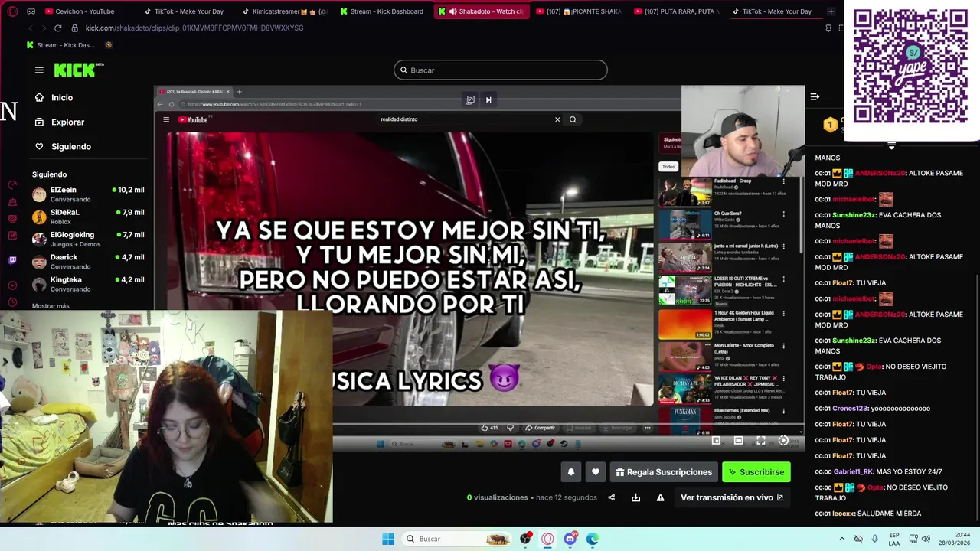This screenshot has width=980, height=551.
Task: Show hidden tray icons chevron
Action: (842, 539)
